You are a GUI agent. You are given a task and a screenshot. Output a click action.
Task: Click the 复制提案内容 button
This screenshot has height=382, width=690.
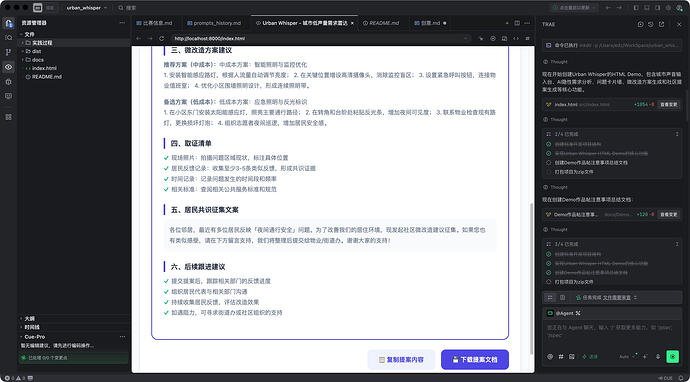pos(401,360)
